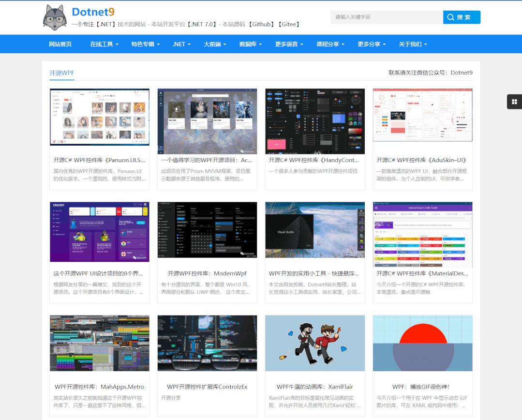Open the AduSkin-UI thumbnail image

tap(422, 115)
